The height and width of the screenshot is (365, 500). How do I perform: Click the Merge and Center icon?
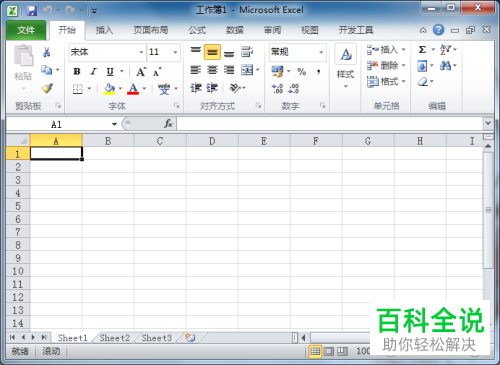click(247, 70)
